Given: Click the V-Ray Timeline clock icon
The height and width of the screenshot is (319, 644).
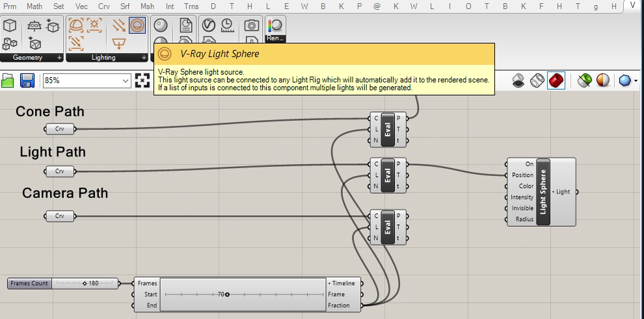Looking at the screenshot, I should tap(227, 25).
